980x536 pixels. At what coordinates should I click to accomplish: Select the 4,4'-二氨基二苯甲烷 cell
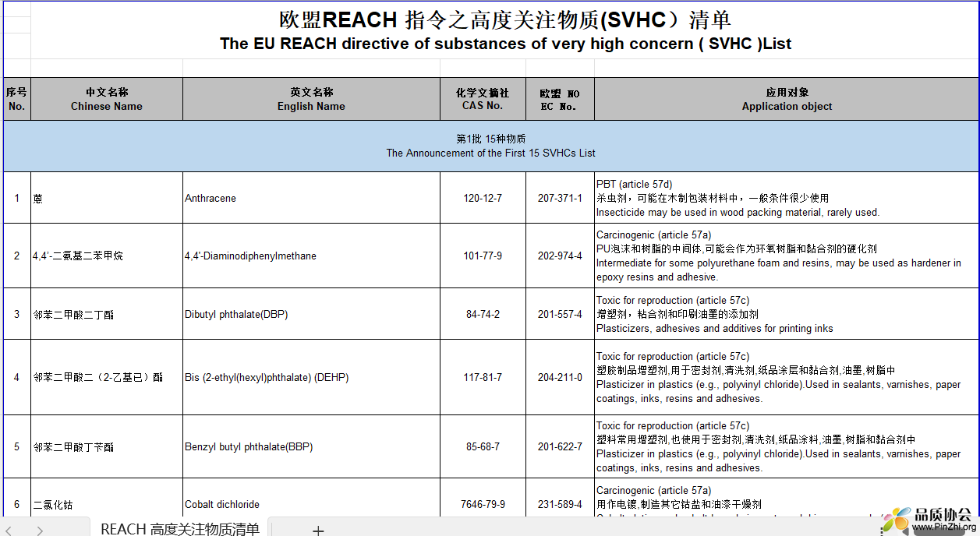pos(107,256)
